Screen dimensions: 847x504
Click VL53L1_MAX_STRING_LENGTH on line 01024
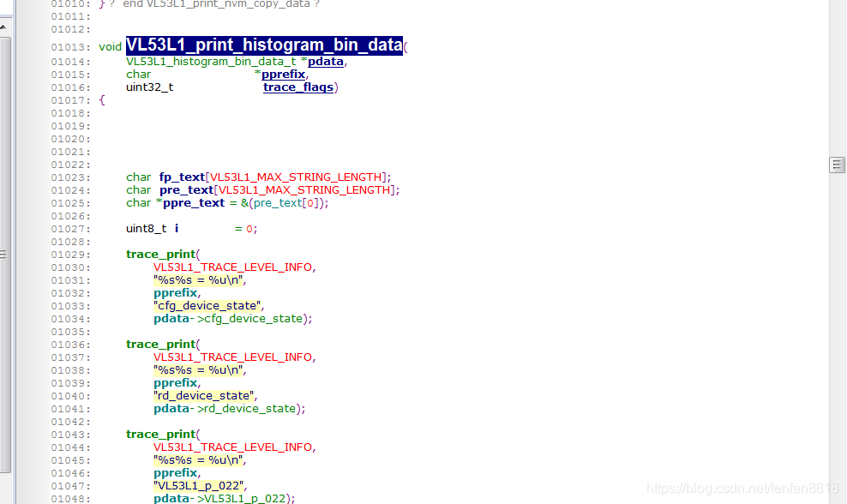304,190
